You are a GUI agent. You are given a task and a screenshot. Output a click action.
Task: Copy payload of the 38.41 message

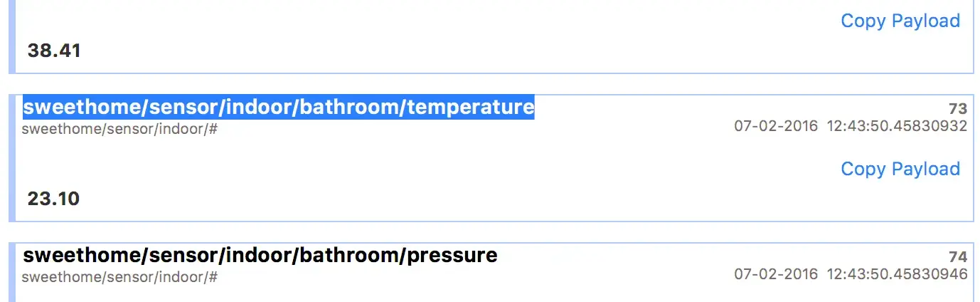click(900, 21)
